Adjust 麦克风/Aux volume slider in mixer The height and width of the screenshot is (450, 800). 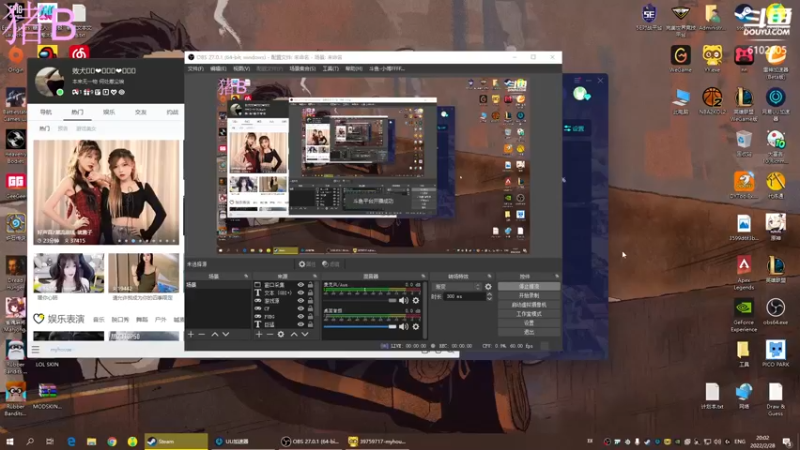coord(360,301)
